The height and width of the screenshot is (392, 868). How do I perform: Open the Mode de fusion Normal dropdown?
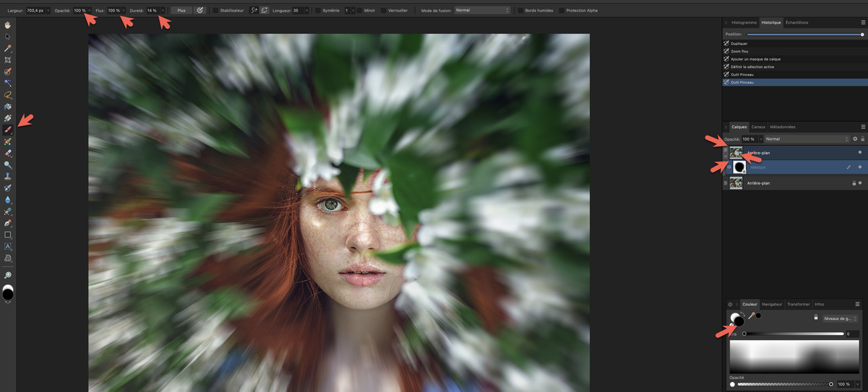click(x=482, y=11)
